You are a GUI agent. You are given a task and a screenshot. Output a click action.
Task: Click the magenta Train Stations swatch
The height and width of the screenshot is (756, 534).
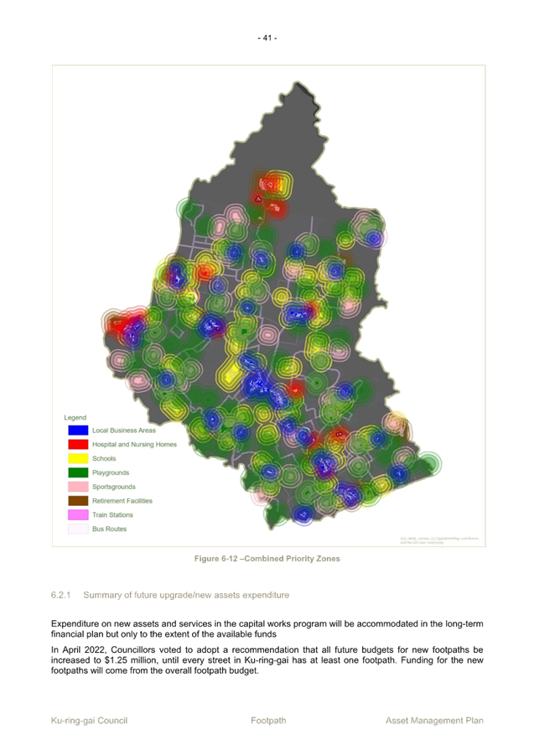click(77, 515)
